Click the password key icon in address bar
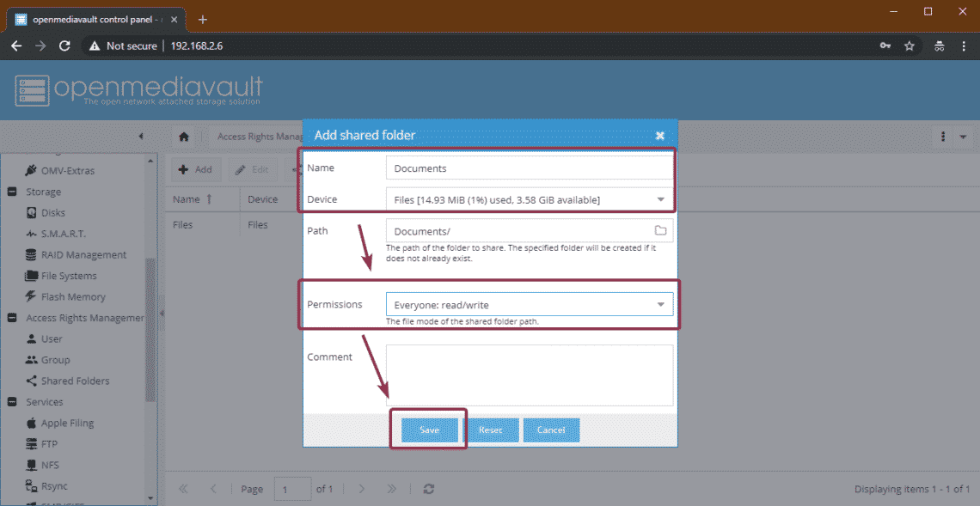The width and height of the screenshot is (980, 506). (885, 46)
